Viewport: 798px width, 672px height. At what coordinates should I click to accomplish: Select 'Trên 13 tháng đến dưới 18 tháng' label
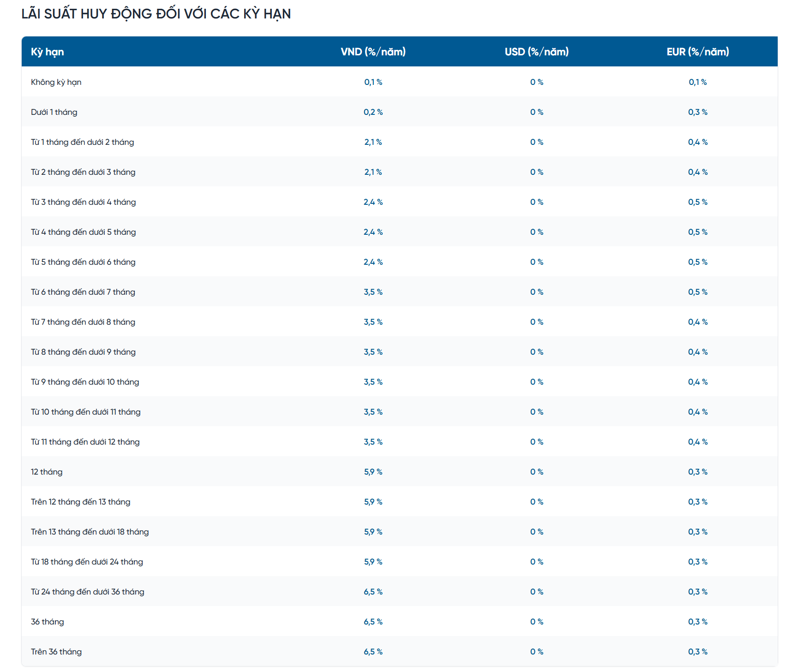point(90,532)
